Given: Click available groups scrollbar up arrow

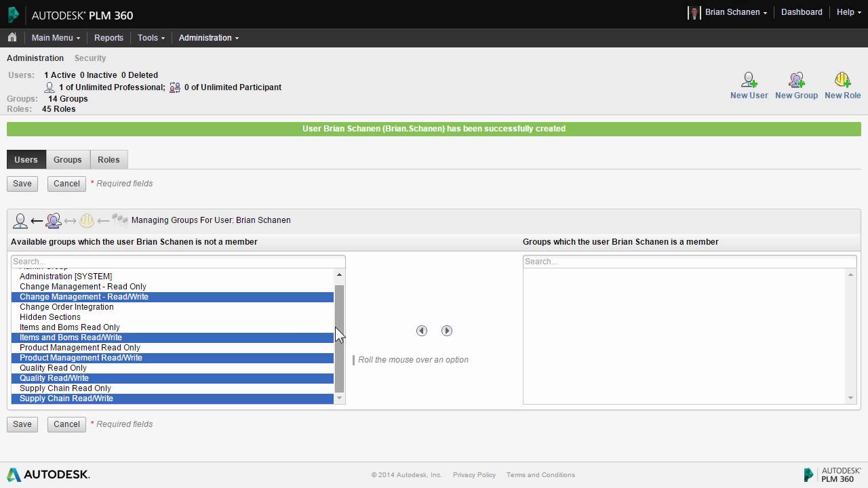Looking at the screenshot, I should pos(340,274).
